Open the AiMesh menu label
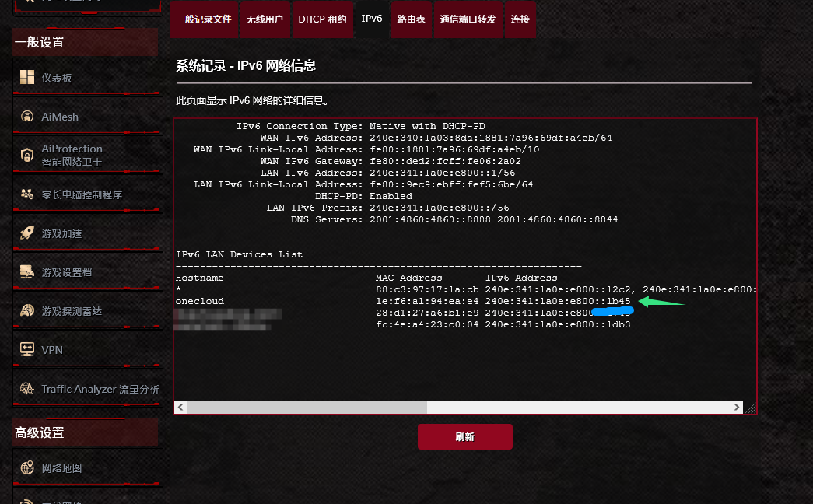 point(60,117)
